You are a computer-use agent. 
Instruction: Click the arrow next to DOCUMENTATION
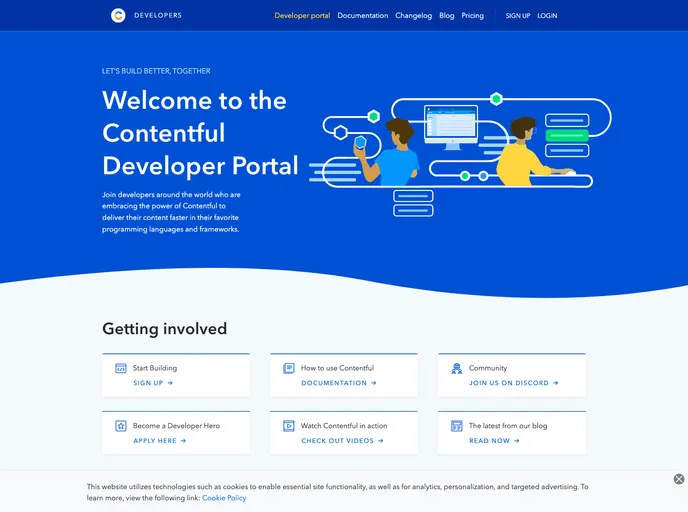click(x=374, y=383)
